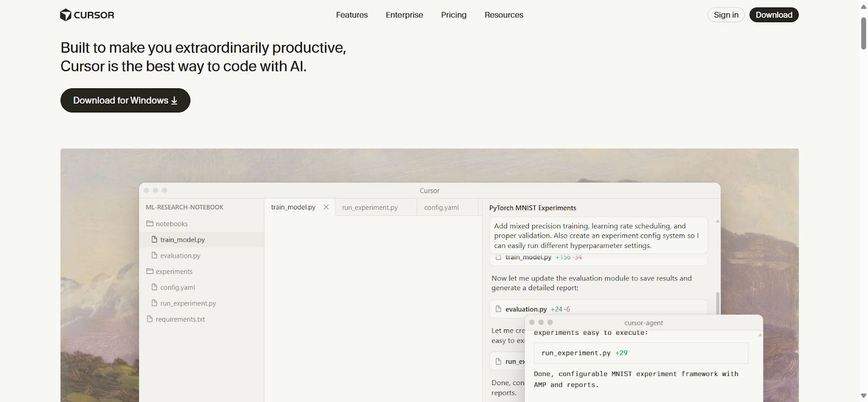Click the requirements.txt file icon
Viewport: 868px width, 402px height.
(150, 319)
